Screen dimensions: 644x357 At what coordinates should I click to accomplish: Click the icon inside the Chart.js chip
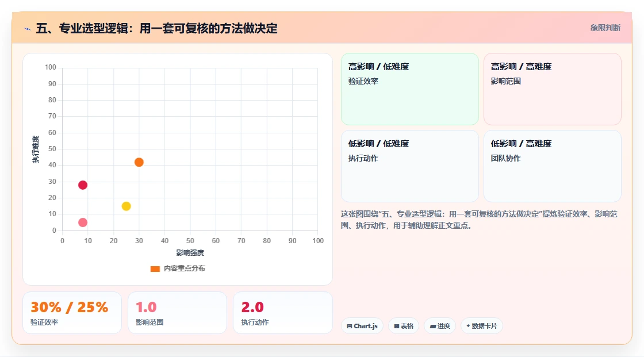coord(350,326)
